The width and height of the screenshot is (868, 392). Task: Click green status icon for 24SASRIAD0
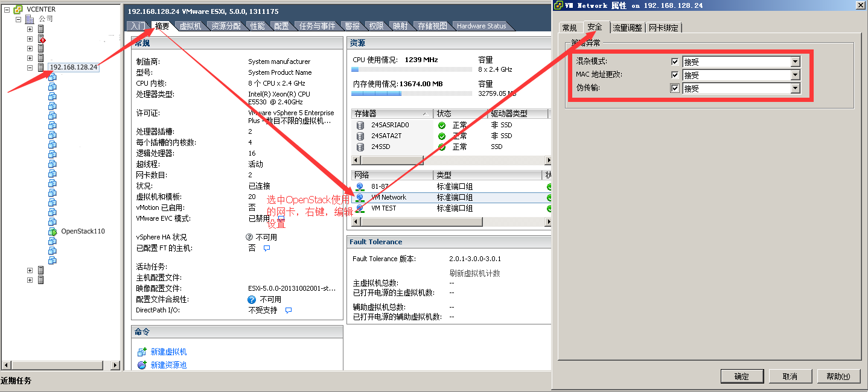click(442, 125)
